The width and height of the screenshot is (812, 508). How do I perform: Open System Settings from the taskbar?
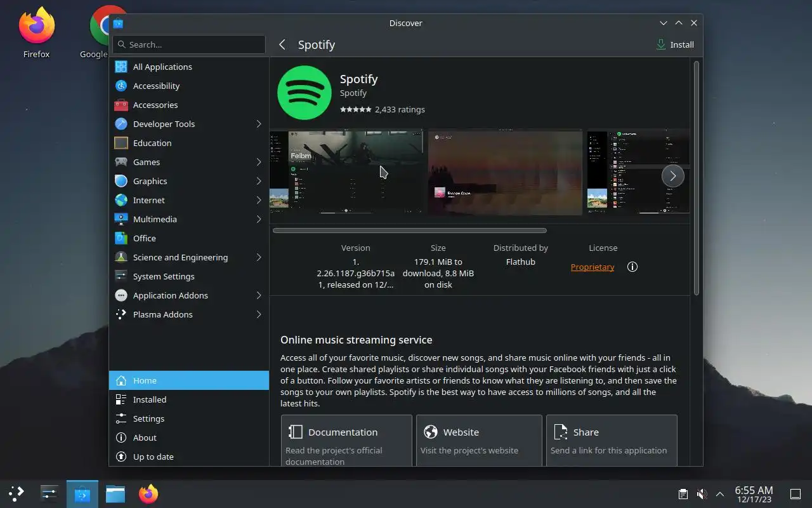click(49, 493)
